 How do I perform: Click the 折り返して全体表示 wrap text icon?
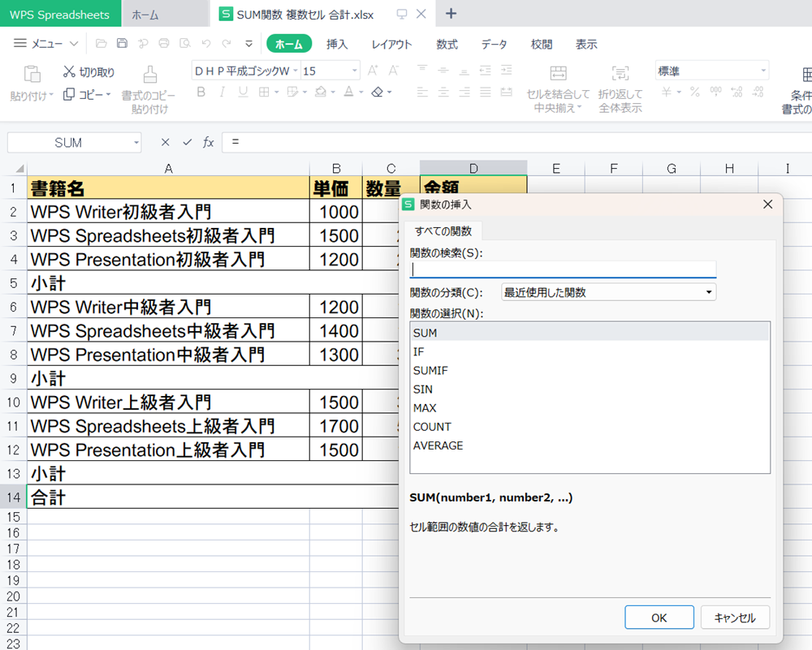[620, 73]
